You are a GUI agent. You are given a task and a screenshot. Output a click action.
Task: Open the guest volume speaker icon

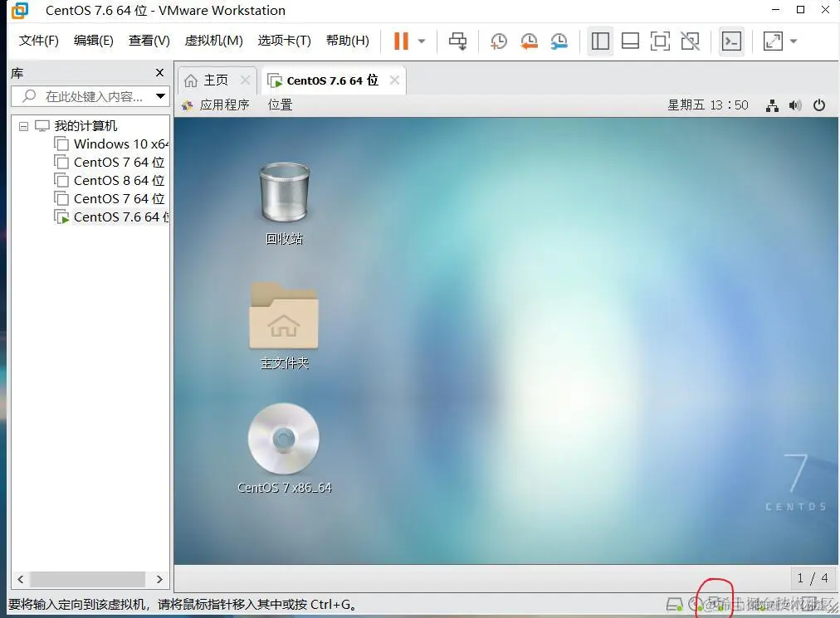(795, 105)
